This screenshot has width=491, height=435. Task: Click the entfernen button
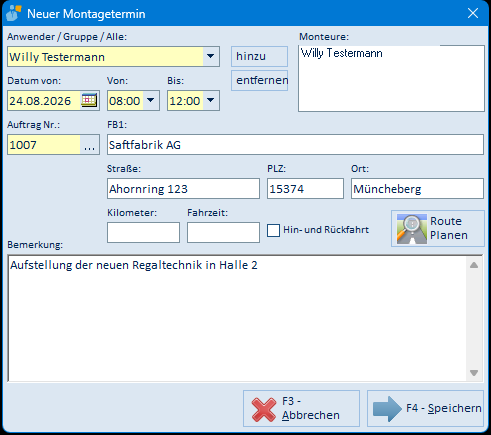[x=259, y=80]
